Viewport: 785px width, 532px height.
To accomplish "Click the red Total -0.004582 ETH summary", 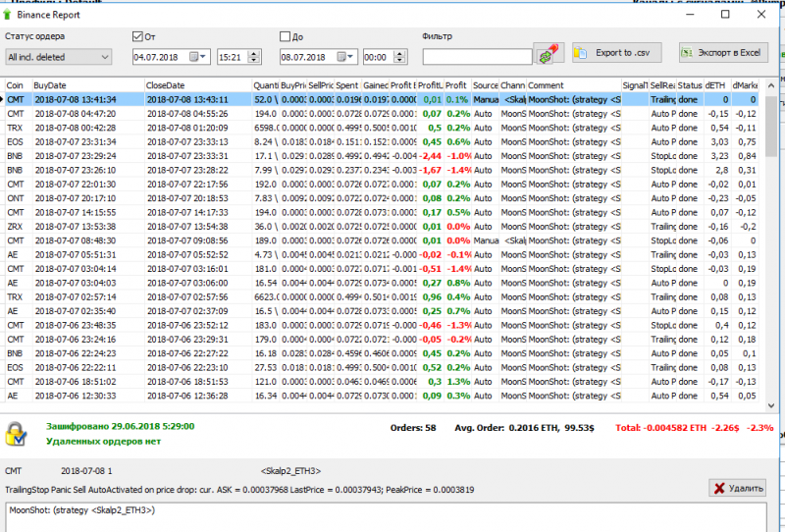I will [695, 428].
